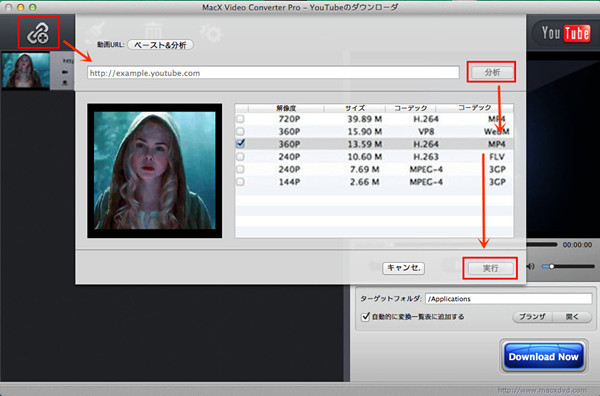Click the キャンセル button

coord(403,268)
